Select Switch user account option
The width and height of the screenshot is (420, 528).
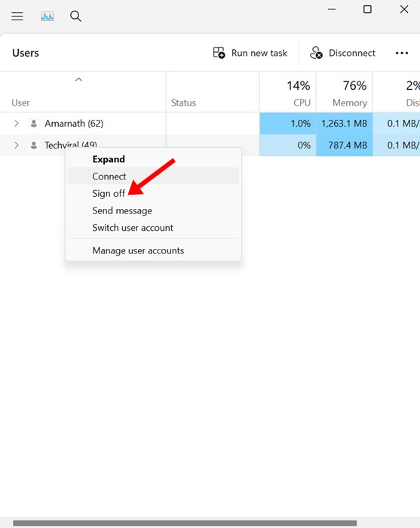[x=133, y=228]
